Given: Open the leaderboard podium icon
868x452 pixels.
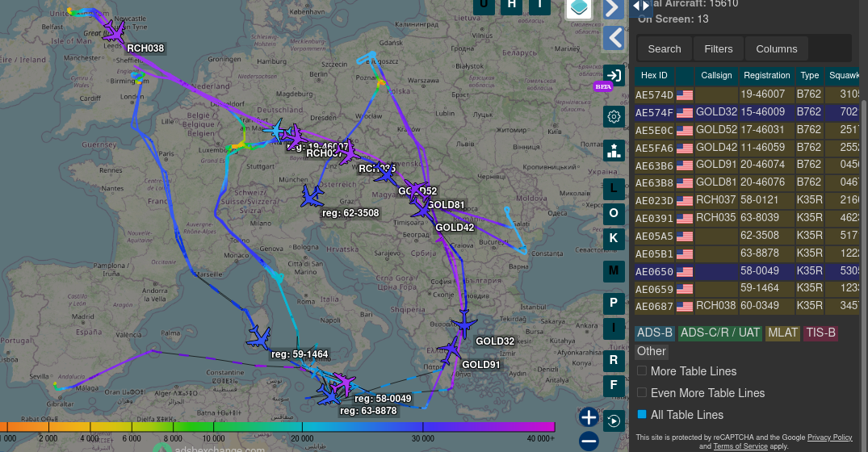Looking at the screenshot, I should pyautogui.click(x=614, y=150).
